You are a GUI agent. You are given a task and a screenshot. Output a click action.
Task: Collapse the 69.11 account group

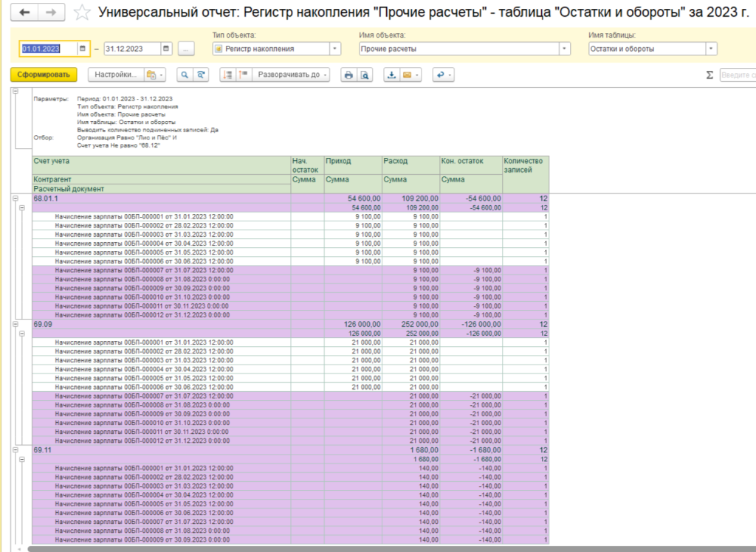pos(16,450)
